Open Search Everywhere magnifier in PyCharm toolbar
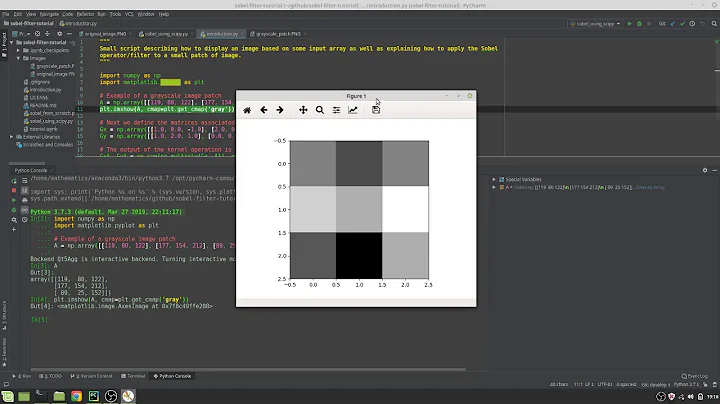Screen dimensions: 720x404 pos(714,23)
